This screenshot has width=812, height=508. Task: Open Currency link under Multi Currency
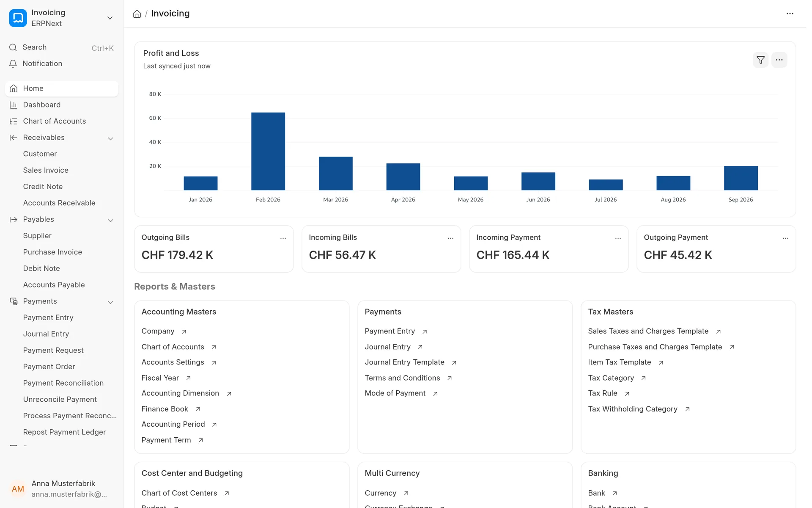(x=381, y=493)
